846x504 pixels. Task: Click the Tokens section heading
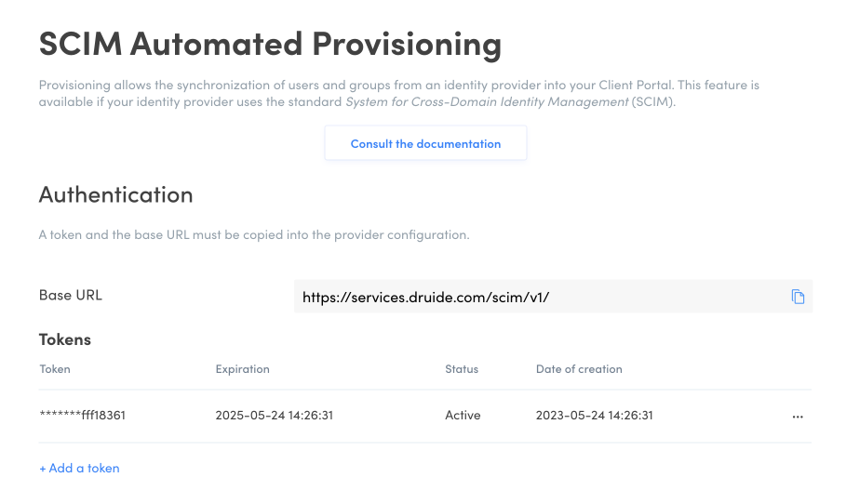(x=65, y=339)
